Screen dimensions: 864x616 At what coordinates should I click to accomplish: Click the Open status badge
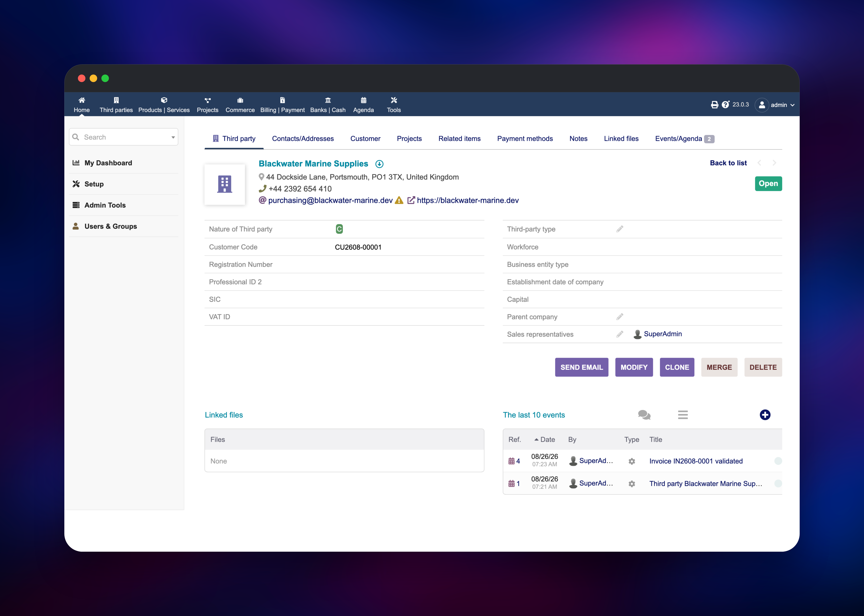pyautogui.click(x=768, y=184)
